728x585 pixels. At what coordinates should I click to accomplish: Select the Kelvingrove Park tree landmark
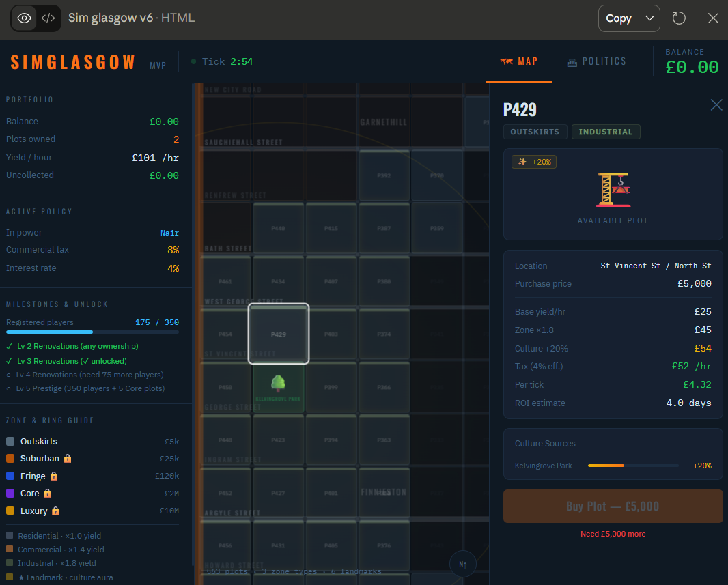click(x=278, y=386)
